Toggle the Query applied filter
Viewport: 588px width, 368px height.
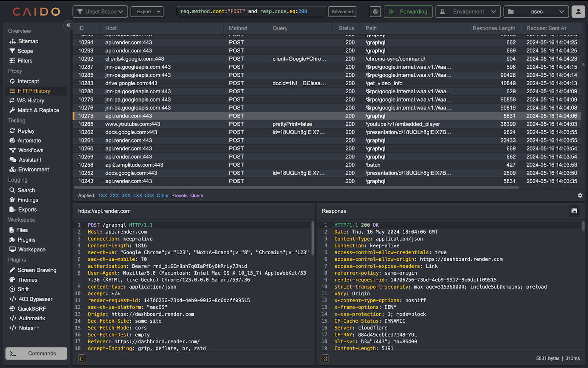point(197,196)
